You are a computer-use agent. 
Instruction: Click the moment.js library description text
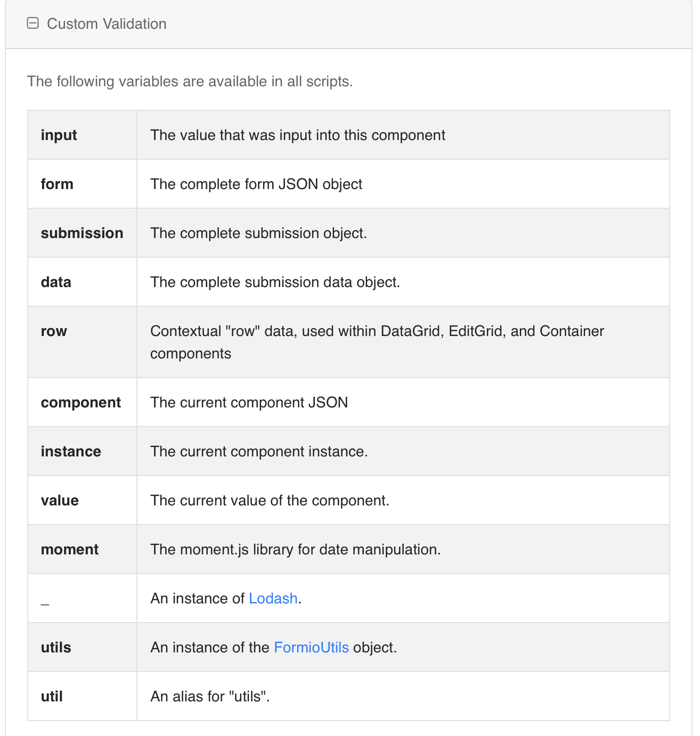(296, 549)
